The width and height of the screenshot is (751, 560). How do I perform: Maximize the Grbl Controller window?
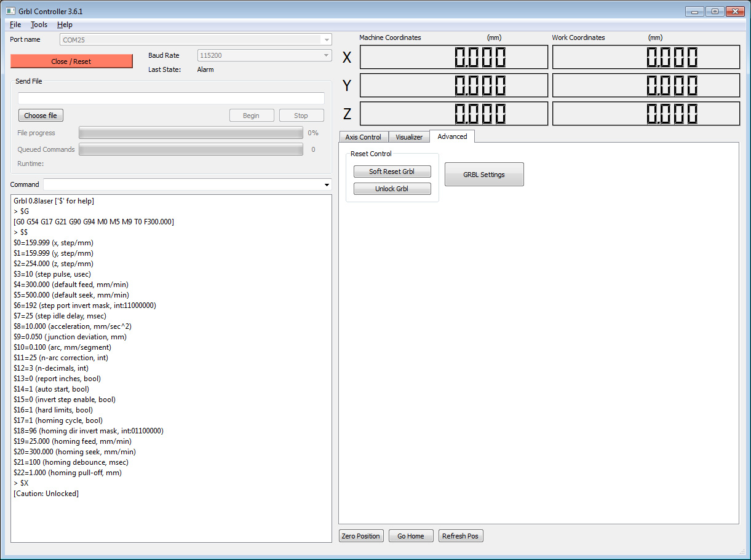click(x=715, y=11)
